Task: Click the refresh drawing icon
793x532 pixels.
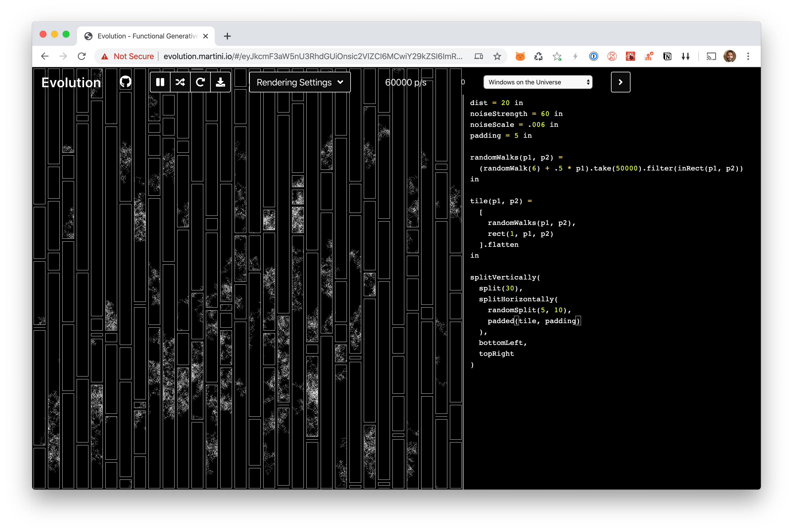Action: (x=200, y=82)
